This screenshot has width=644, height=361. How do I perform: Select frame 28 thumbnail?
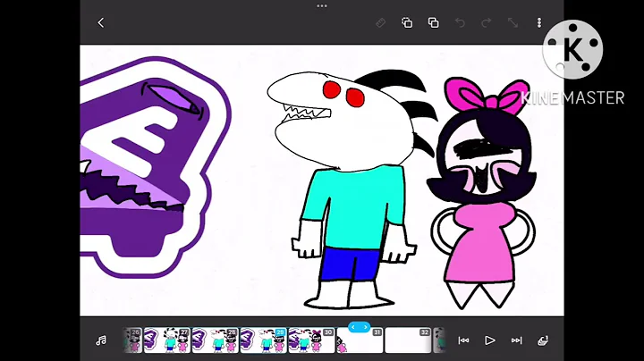click(x=216, y=340)
